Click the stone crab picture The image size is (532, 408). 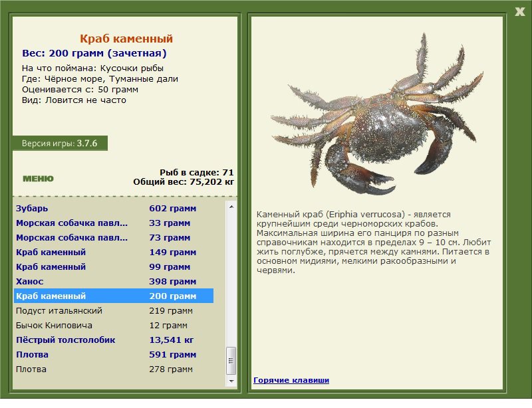376,114
